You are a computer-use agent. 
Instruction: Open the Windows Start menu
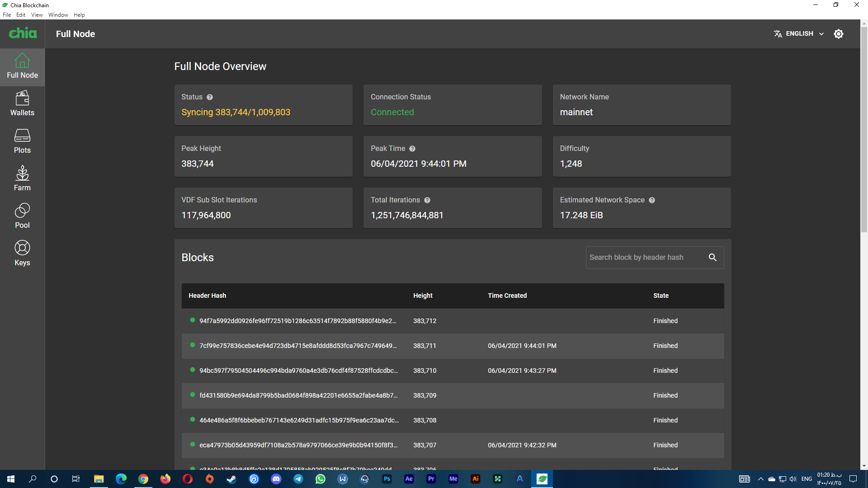[11, 479]
